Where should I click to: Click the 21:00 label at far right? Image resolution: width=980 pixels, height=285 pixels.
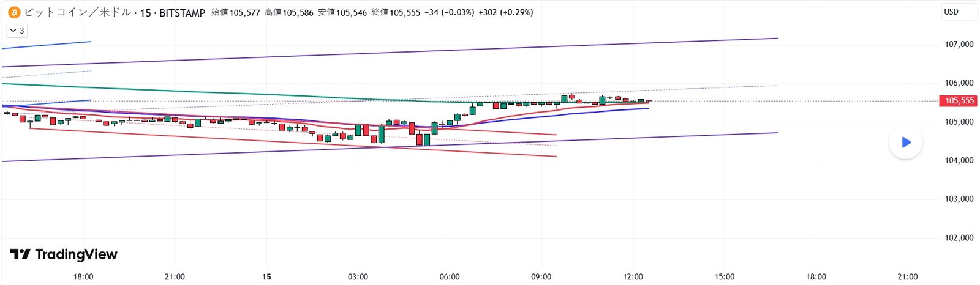click(x=908, y=277)
